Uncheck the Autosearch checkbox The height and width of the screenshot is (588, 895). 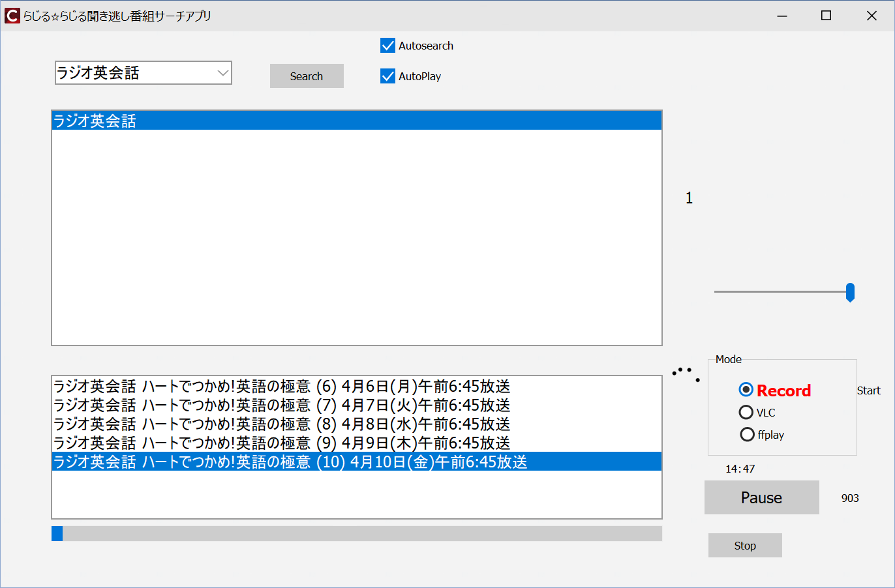click(x=388, y=46)
